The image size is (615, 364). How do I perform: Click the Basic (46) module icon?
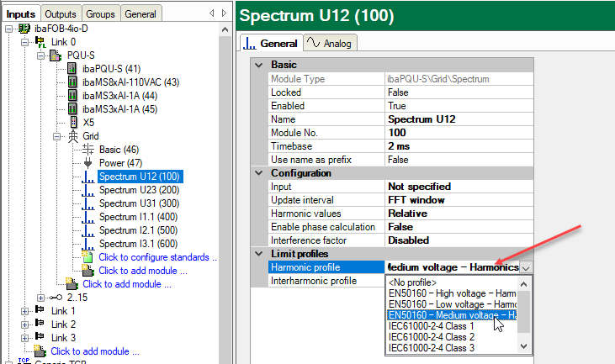[88, 150]
